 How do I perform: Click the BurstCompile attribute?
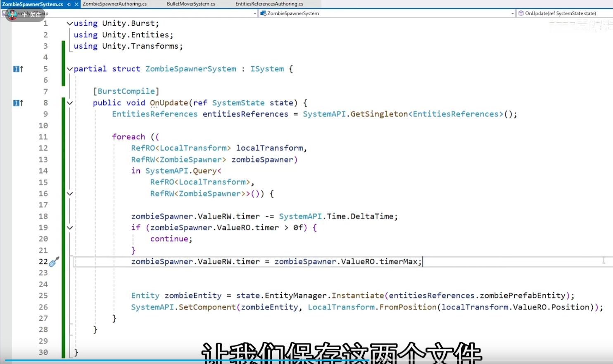pyautogui.click(x=126, y=91)
